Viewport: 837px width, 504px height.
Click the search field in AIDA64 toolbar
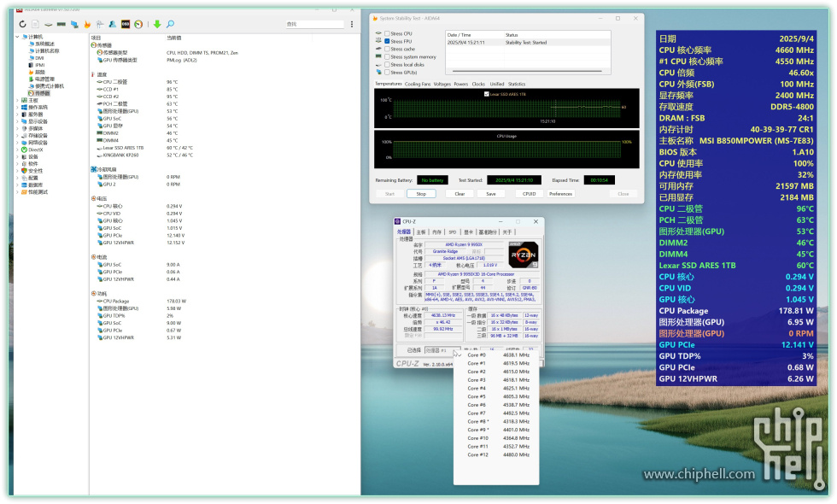(x=315, y=24)
